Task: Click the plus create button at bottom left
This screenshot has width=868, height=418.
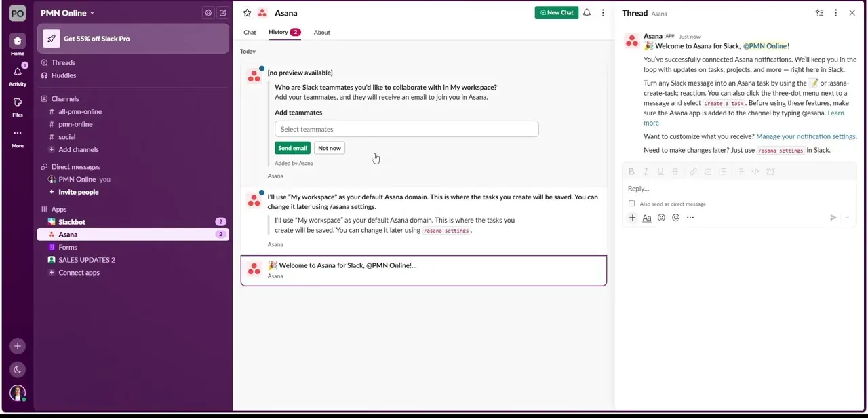Action: coord(18,346)
